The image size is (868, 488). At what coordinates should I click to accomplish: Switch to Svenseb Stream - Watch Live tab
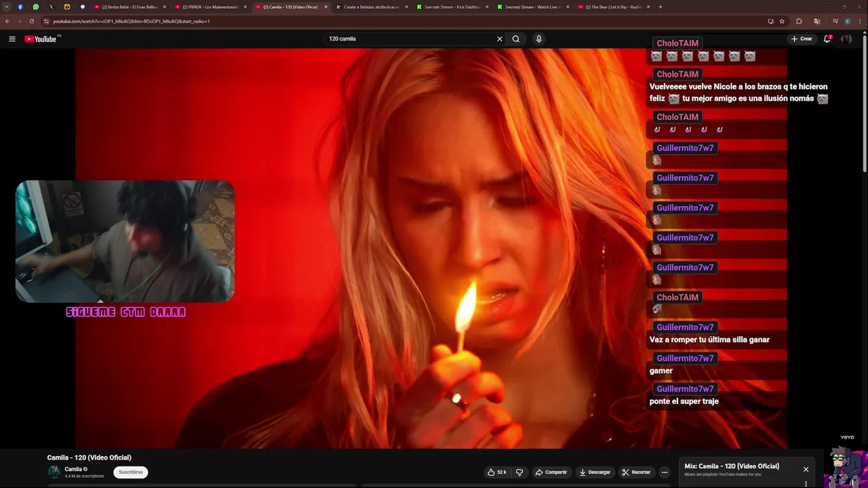pos(533,7)
